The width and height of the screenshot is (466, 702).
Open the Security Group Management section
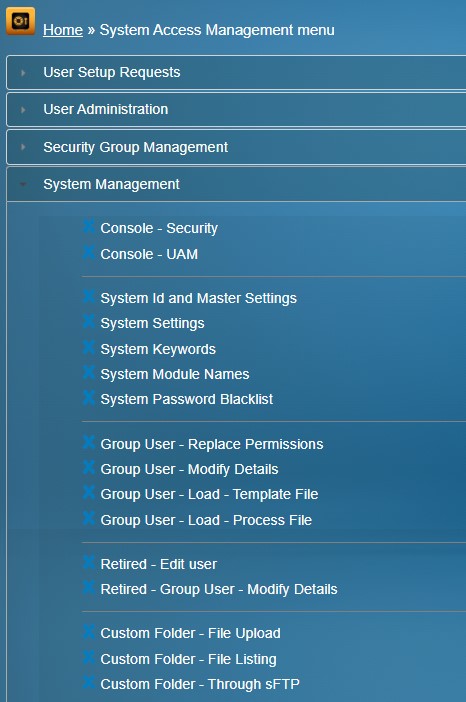tap(236, 147)
